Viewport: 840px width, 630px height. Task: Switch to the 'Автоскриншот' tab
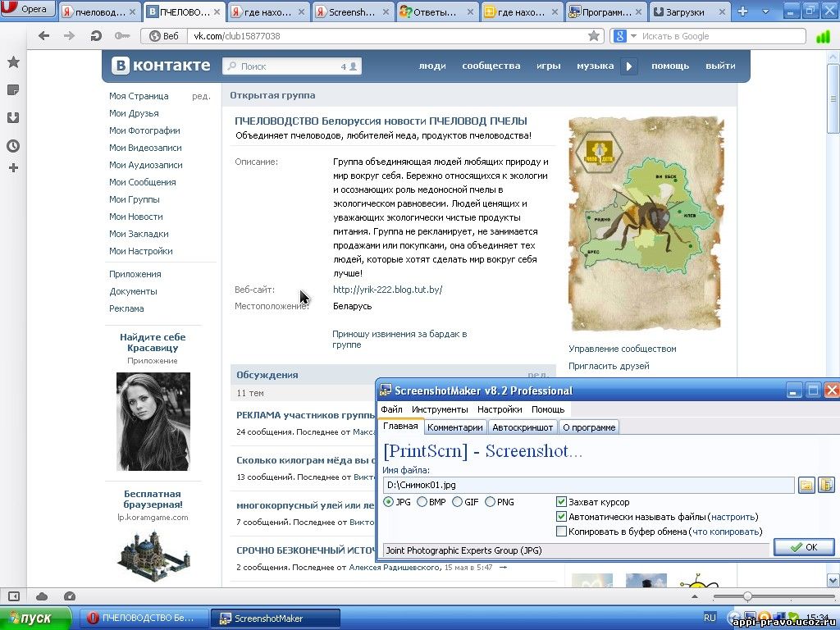point(523,427)
